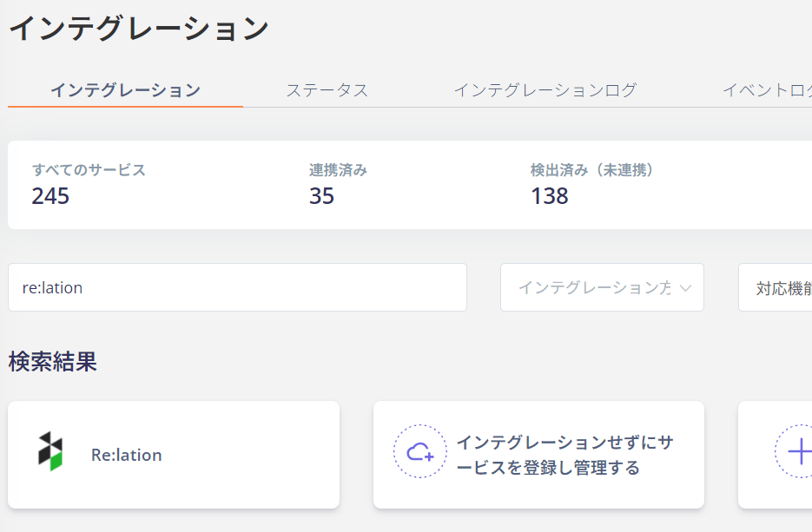Open the イベントログ tab
This screenshot has width=812, height=532.
pos(767,90)
